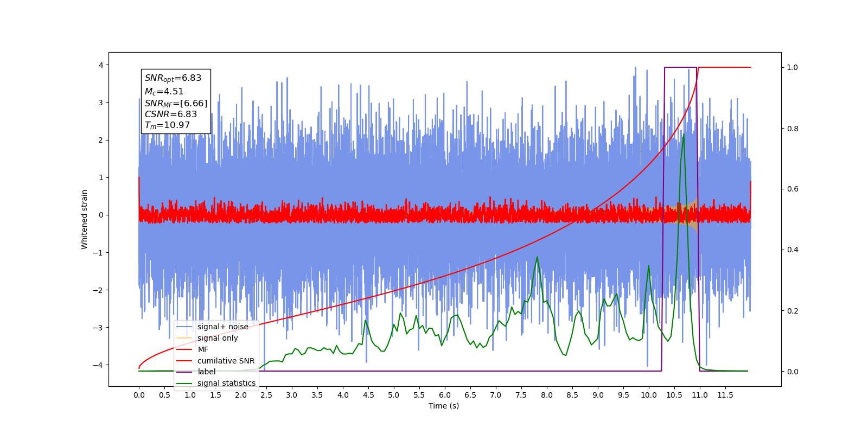Click the SNR_MF=[6.66] annotation text
The image size is (868, 434).
176,103
